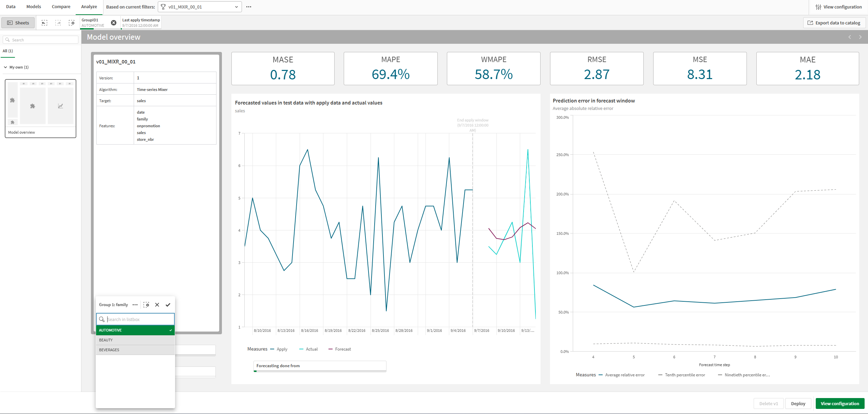
Task: Click the clear selections icon in the listbox popup
Action: (146, 304)
